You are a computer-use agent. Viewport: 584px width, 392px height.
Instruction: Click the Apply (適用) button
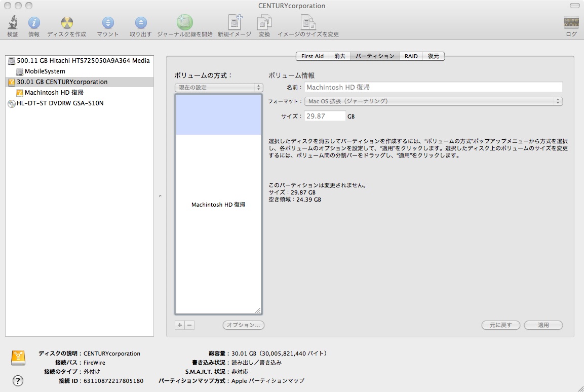(543, 325)
